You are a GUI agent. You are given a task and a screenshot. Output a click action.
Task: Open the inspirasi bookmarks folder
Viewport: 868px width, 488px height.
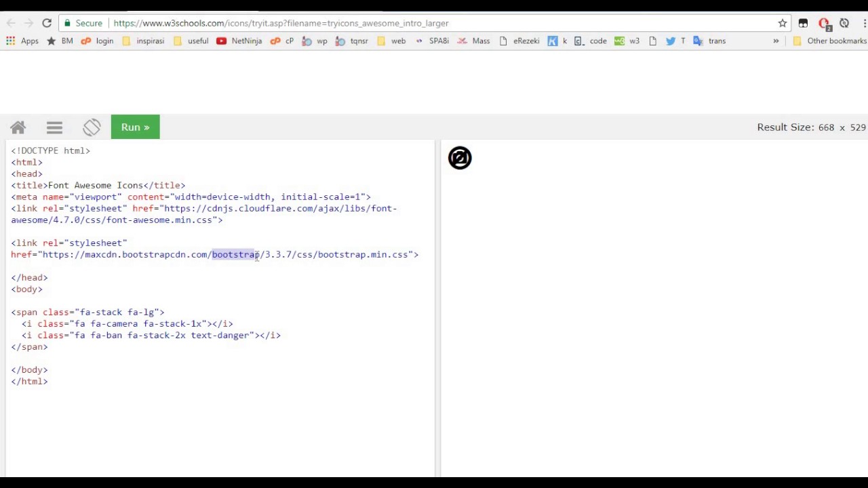pos(143,41)
